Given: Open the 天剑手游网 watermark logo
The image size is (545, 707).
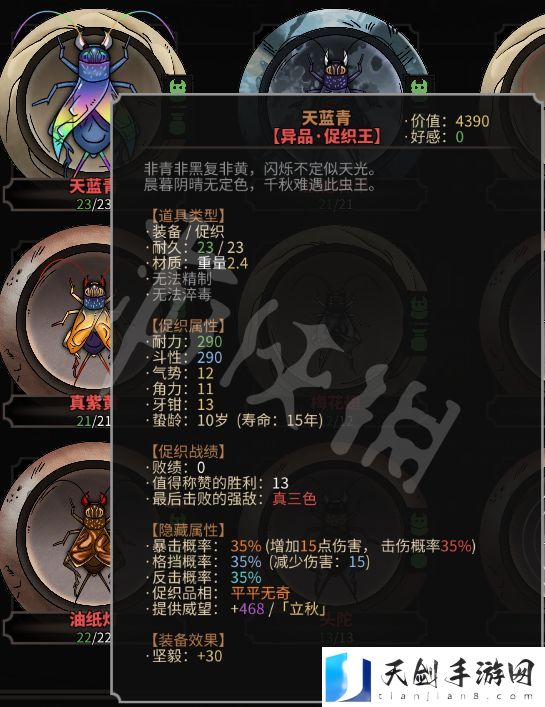Looking at the screenshot, I should pos(433,676).
